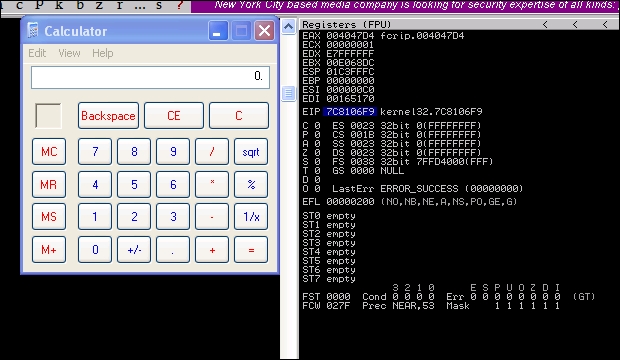Click digit 3 on Calculator
This screenshot has width=620, height=360.
coord(173,217)
